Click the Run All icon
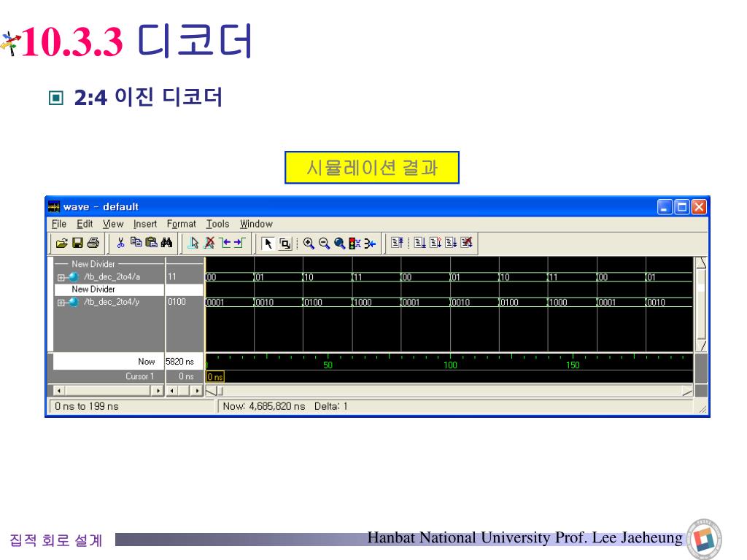 (451, 243)
